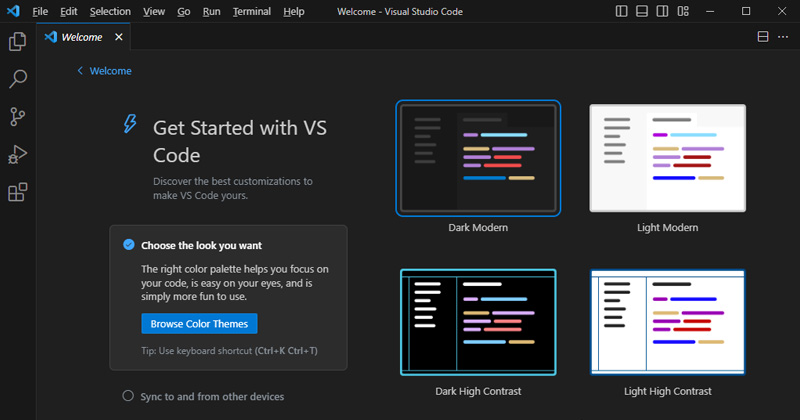Open the Selection menu
Image resolution: width=800 pixels, height=420 pixels.
pyautogui.click(x=110, y=11)
